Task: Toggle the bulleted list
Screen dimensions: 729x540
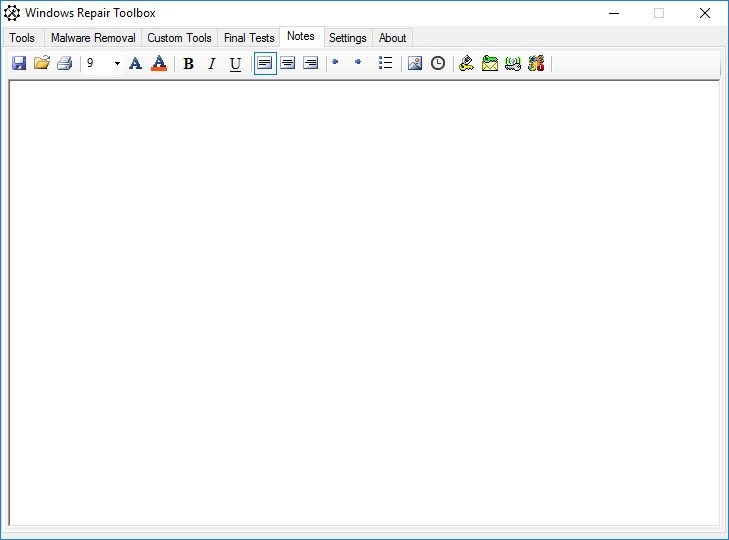Action: (x=385, y=63)
